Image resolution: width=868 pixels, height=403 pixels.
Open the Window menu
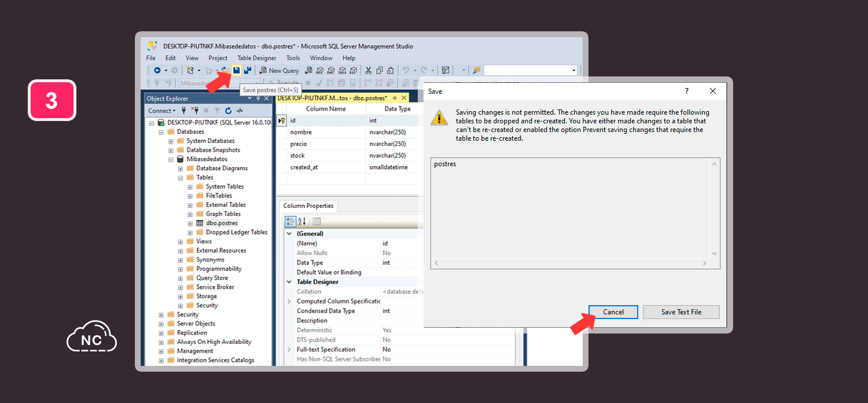point(321,58)
